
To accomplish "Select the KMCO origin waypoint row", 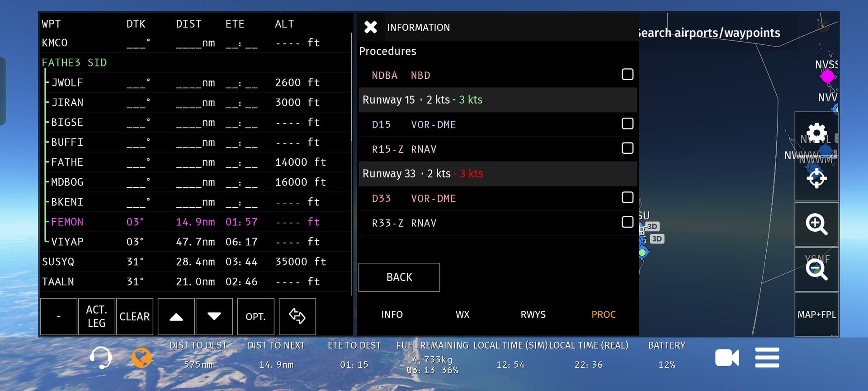I will point(195,43).
